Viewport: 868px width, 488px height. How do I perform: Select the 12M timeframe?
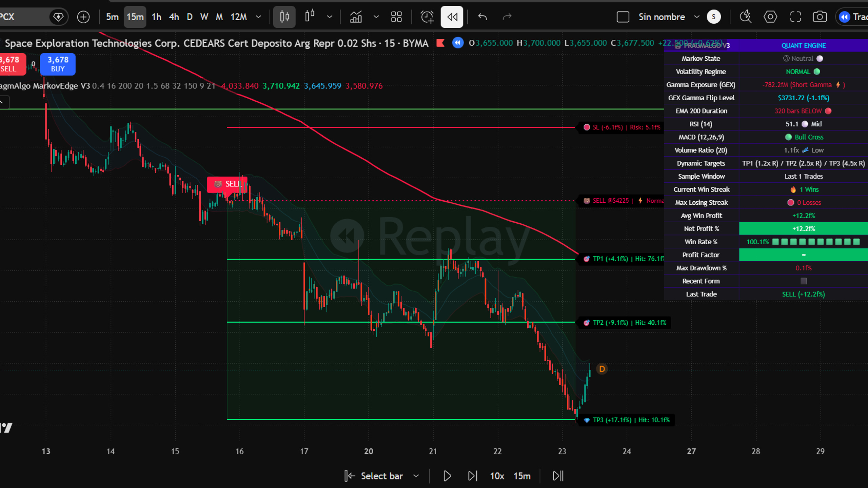click(239, 17)
